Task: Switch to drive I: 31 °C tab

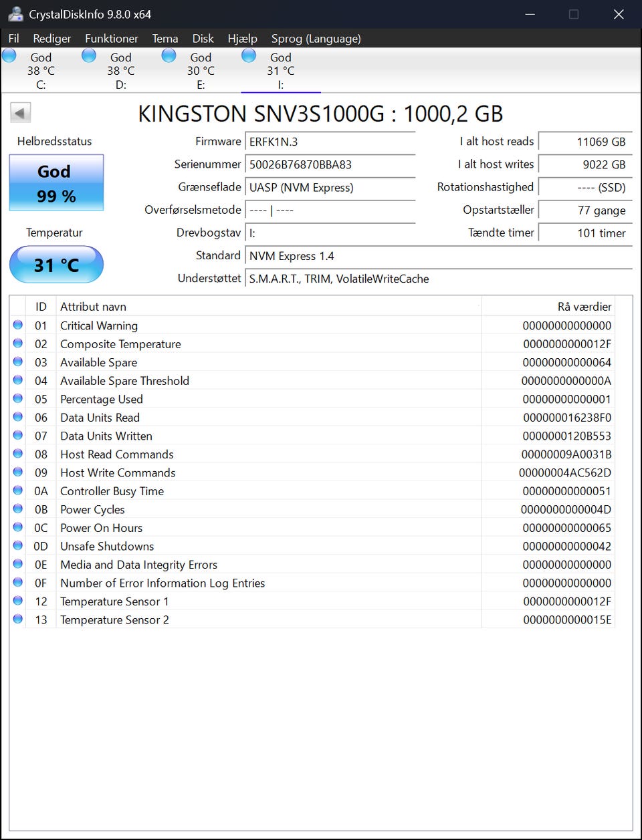Action: (x=281, y=70)
